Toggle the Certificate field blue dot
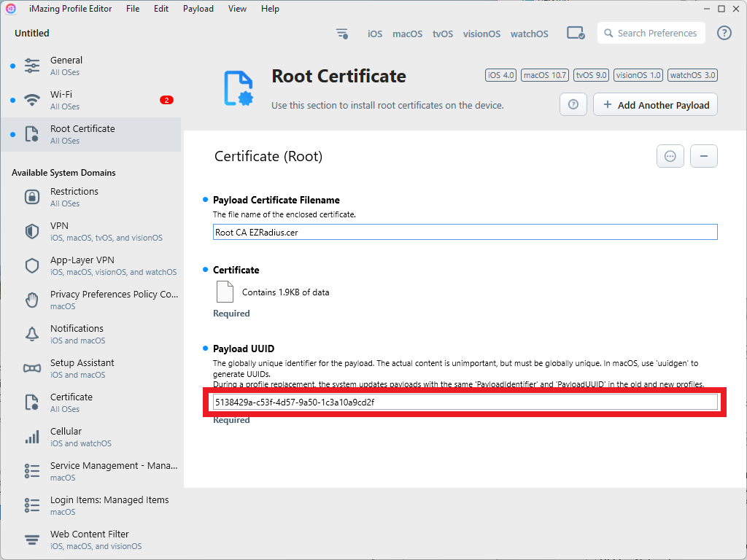Viewport: 747px width, 560px height. (205, 270)
